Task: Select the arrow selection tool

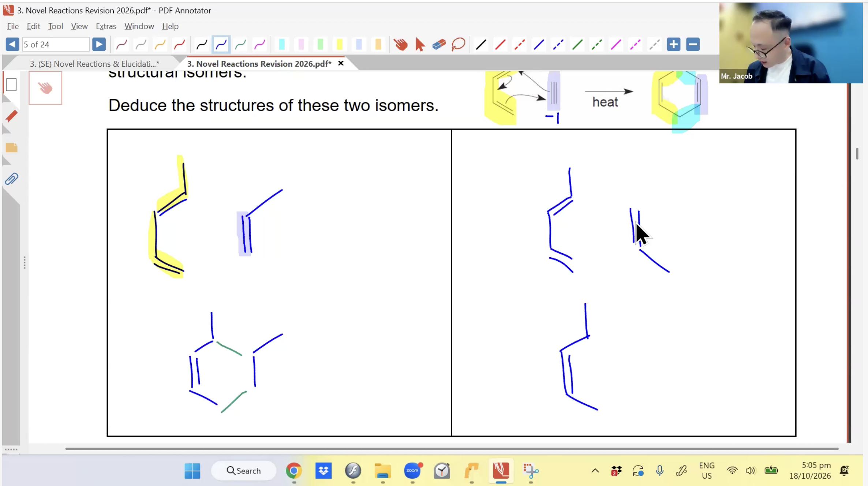Action: tap(420, 45)
